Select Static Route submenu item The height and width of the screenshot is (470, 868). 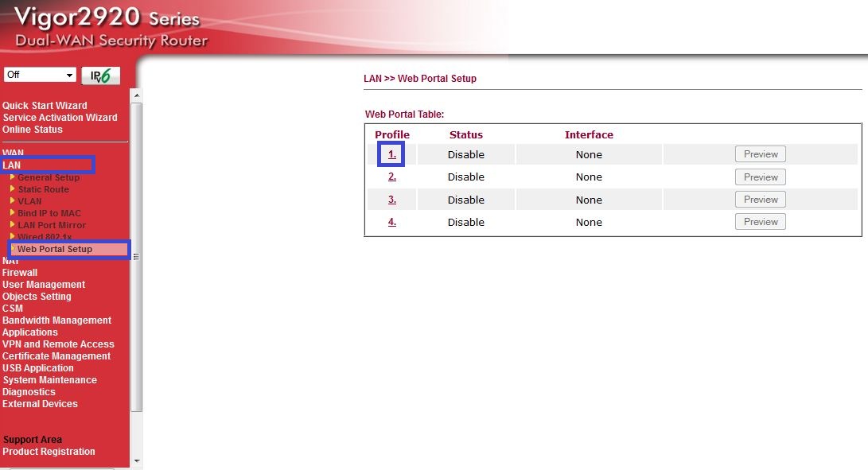coord(43,189)
